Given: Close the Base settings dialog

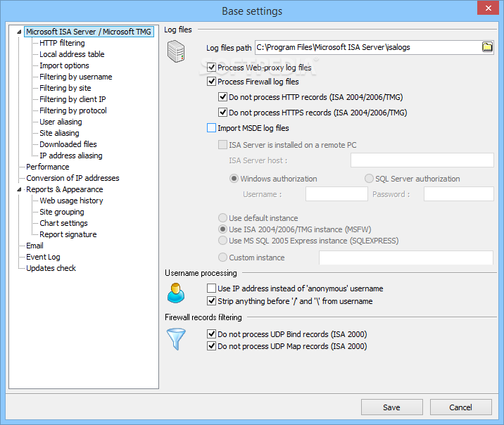Looking at the screenshot, I should point(488,8).
